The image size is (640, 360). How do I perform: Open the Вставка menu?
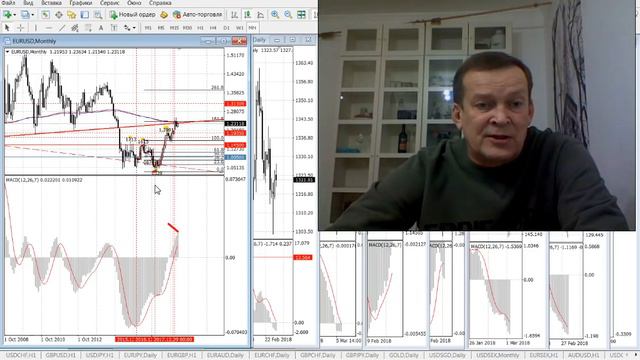[51, 3]
